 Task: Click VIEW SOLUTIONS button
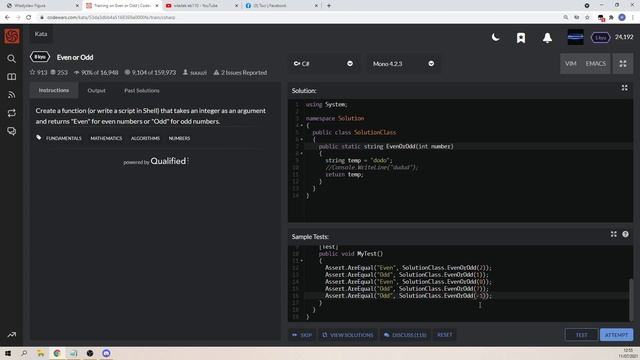(348, 335)
